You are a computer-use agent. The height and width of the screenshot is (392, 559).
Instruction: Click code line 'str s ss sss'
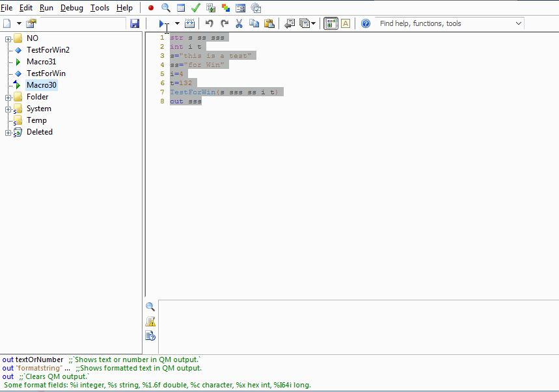(x=197, y=38)
